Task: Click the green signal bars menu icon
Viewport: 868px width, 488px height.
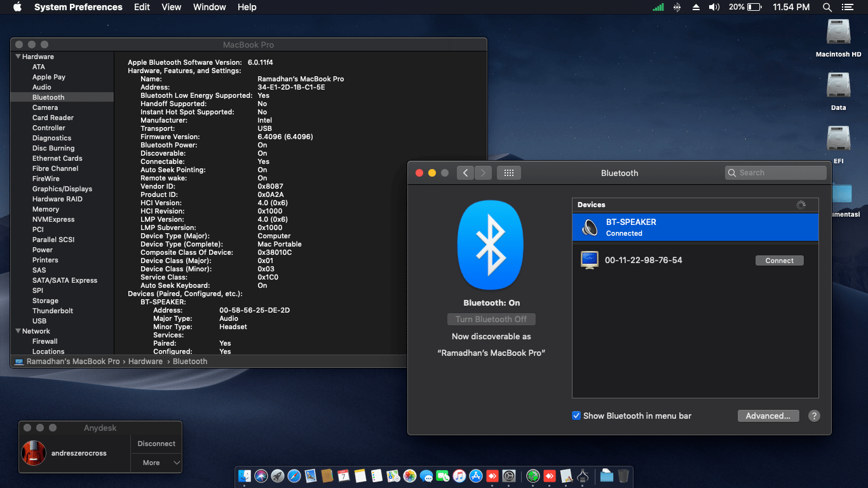Action: click(658, 7)
